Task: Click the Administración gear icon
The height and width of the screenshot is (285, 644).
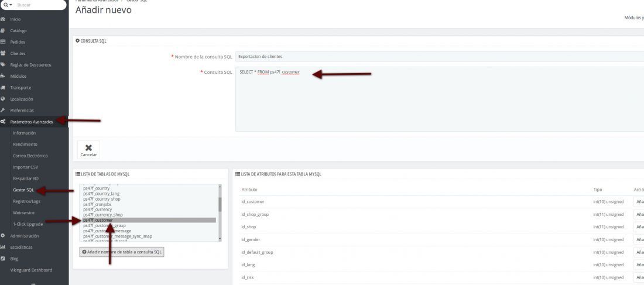Action: coord(3,236)
